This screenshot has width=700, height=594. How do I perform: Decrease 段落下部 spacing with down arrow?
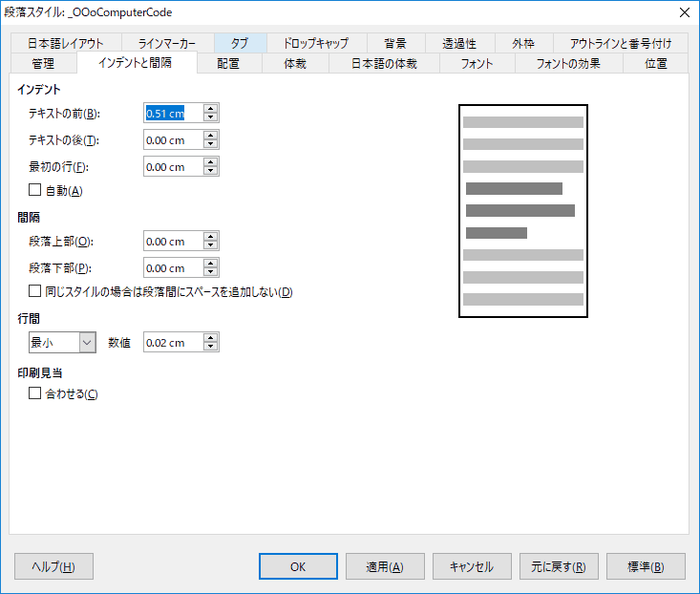pos(211,273)
